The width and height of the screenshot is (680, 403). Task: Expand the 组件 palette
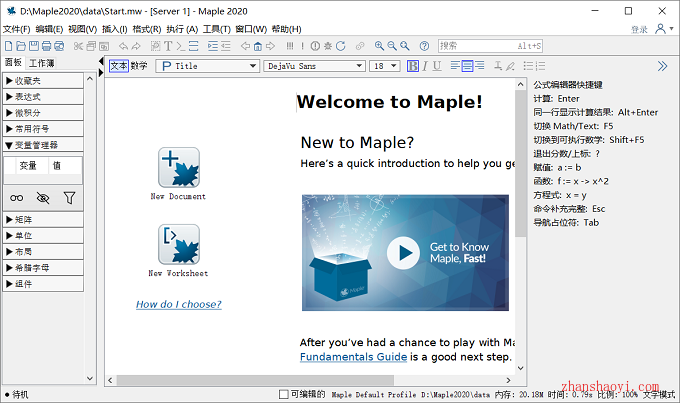click(43, 284)
